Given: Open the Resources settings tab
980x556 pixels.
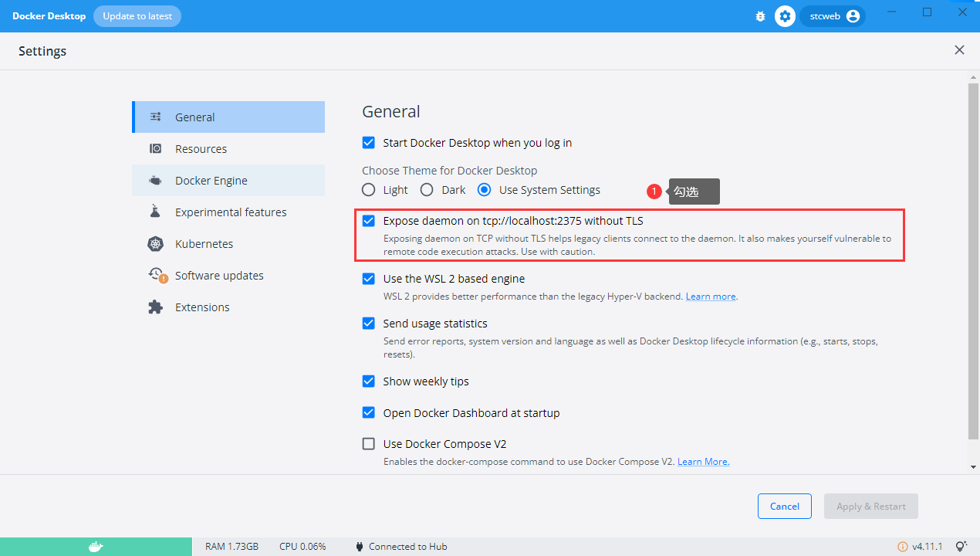Looking at the screenshot, I should [x=228, y=149].
